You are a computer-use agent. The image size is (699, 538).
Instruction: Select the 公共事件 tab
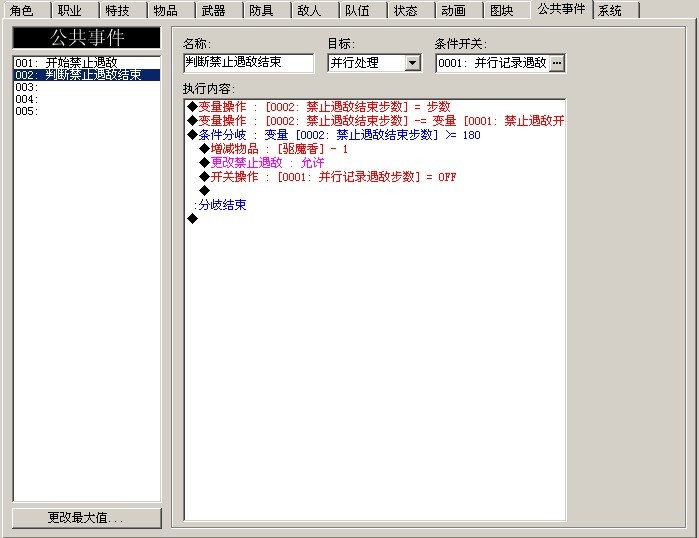point(561,9)
